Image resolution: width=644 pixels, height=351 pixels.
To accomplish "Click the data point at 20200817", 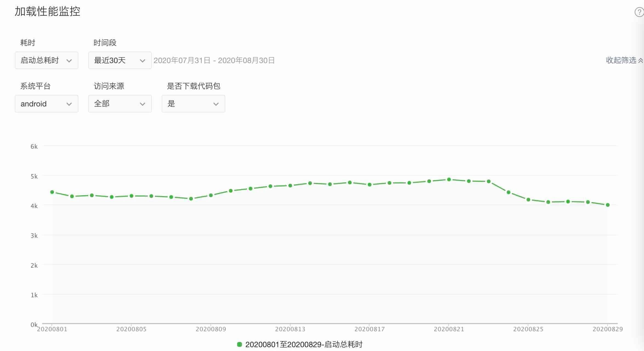I will coord(369,185).
